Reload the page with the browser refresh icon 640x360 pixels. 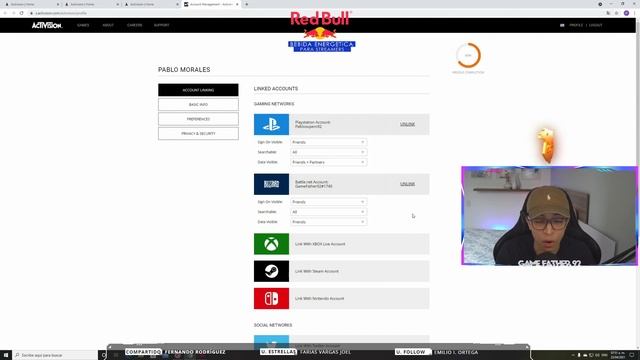point(22,13)
